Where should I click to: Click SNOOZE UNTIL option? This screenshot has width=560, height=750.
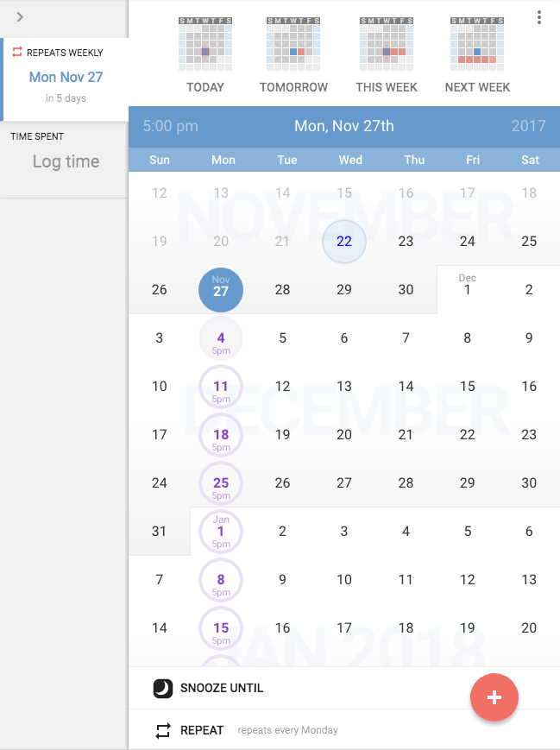coord(222,688)
